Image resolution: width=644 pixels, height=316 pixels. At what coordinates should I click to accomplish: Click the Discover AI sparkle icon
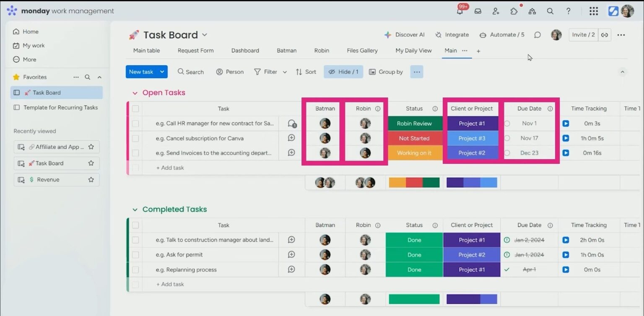coord(388,35)
